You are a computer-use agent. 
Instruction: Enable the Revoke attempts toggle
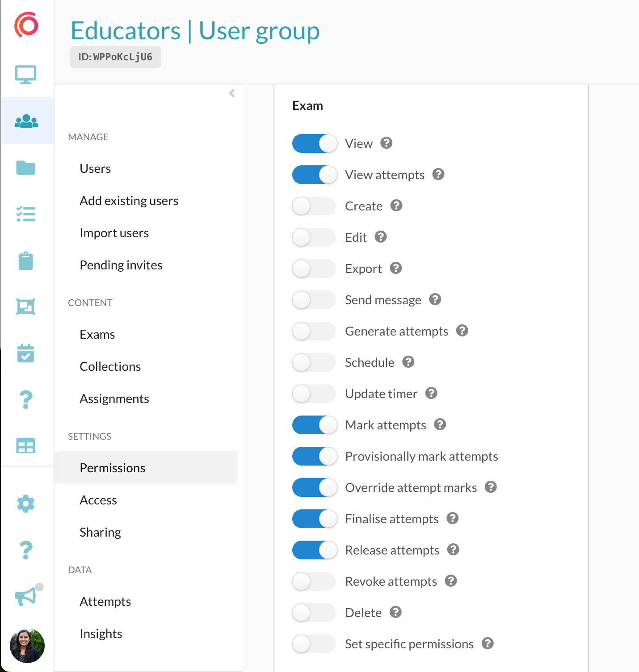click(x=314, y=581)
